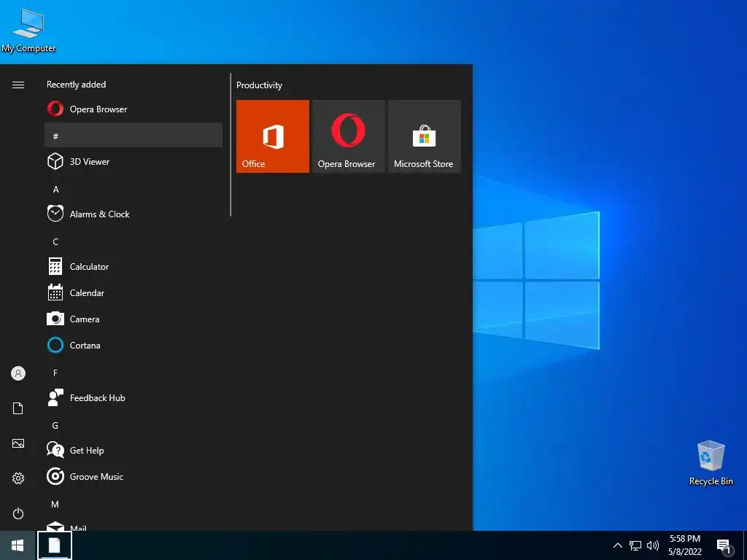Open clock showing 5:58 PM
747x560 pixels.
[x=684, y=545]
